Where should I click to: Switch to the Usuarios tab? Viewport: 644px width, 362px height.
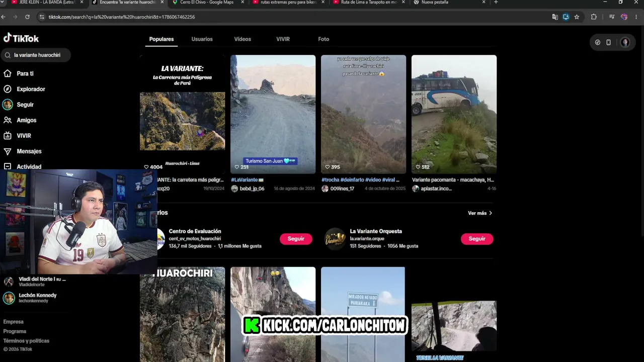coord(202,39)
